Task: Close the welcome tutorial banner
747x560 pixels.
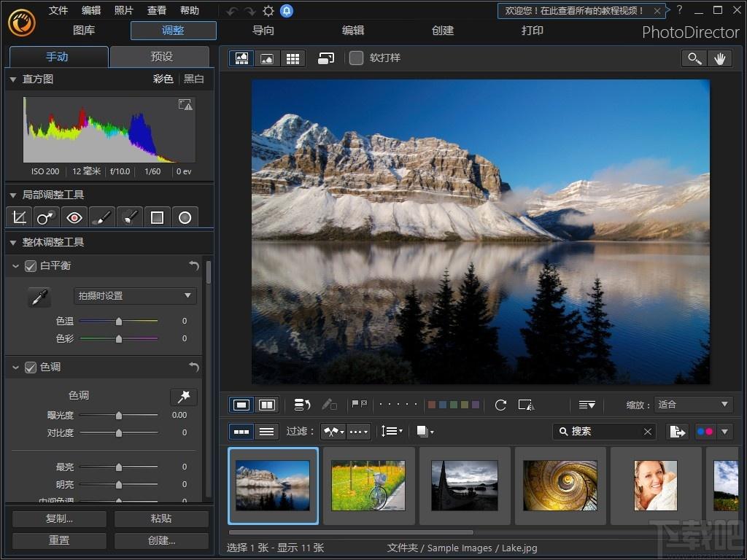Action: (657, 11)
